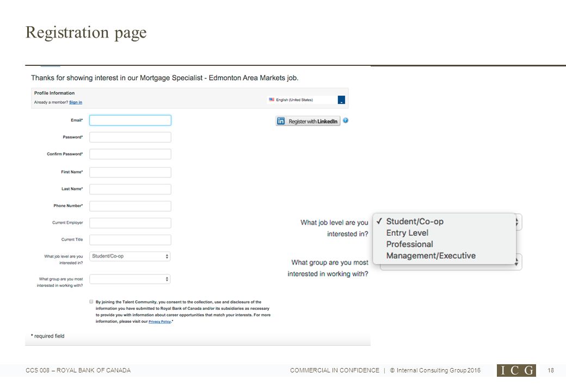
Task: Open the Privacy Policy link
Action: click(160, 322)
